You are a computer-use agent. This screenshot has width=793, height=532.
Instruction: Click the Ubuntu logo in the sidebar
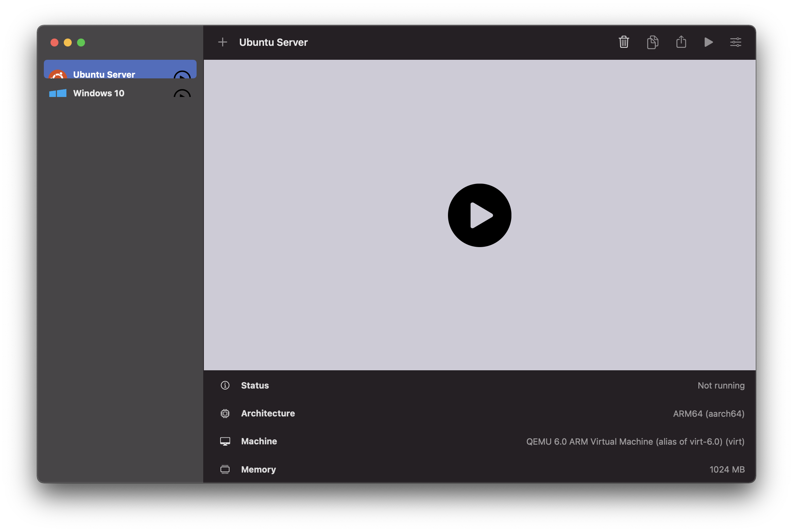pyautogui.click(x=58, y=75)
